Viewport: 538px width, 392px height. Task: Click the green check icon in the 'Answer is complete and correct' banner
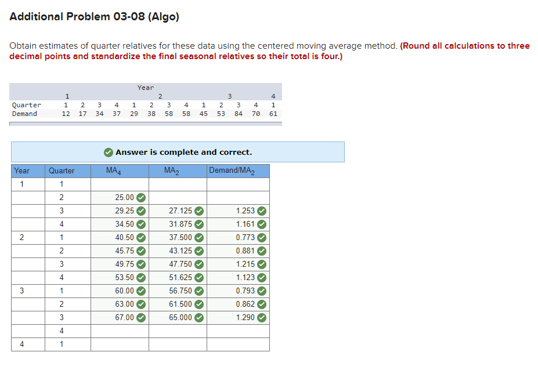pyautogui.click(x=109, y=152)
